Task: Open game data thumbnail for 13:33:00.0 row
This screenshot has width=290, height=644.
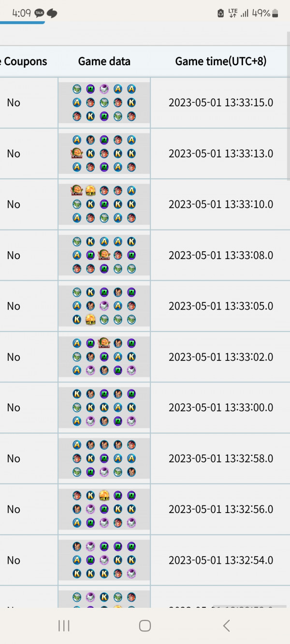Action: click(104, 407)
